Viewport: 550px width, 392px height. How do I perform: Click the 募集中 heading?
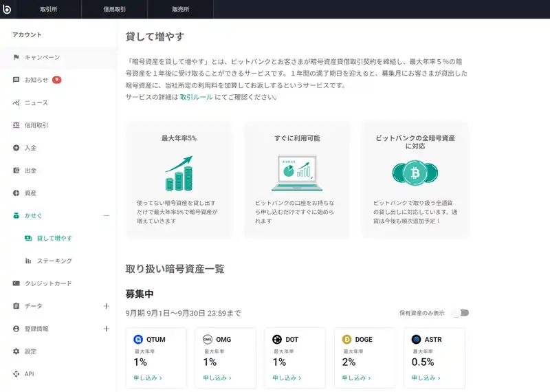point(140,294)
